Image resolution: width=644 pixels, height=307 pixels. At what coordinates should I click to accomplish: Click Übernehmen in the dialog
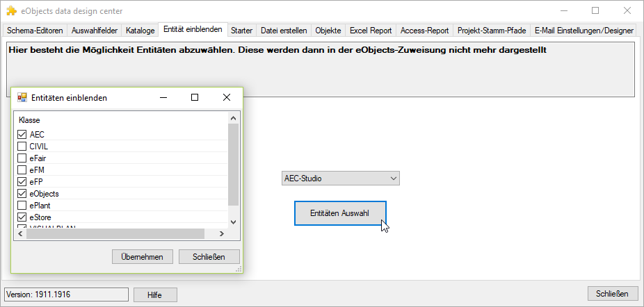[x=142, y=257]
